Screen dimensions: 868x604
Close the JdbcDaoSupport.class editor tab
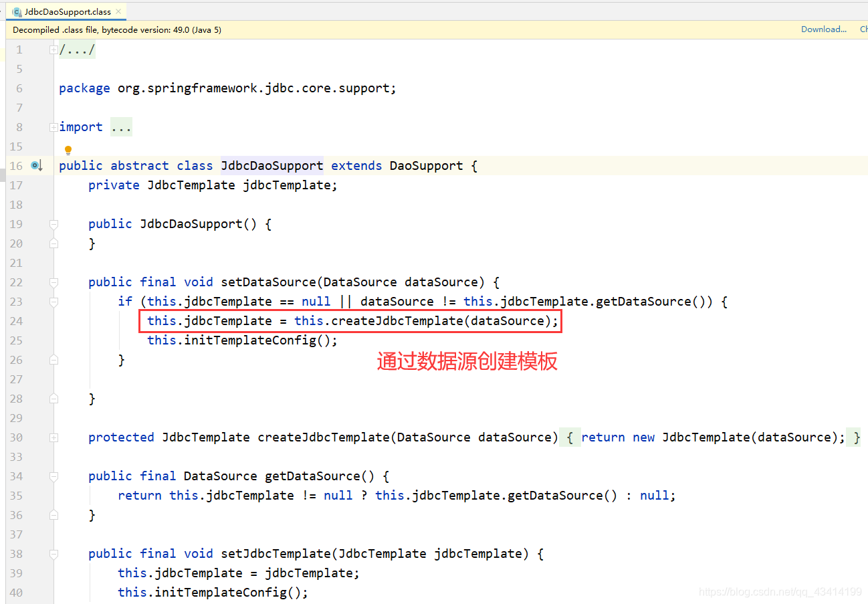(x=118, y=11)
